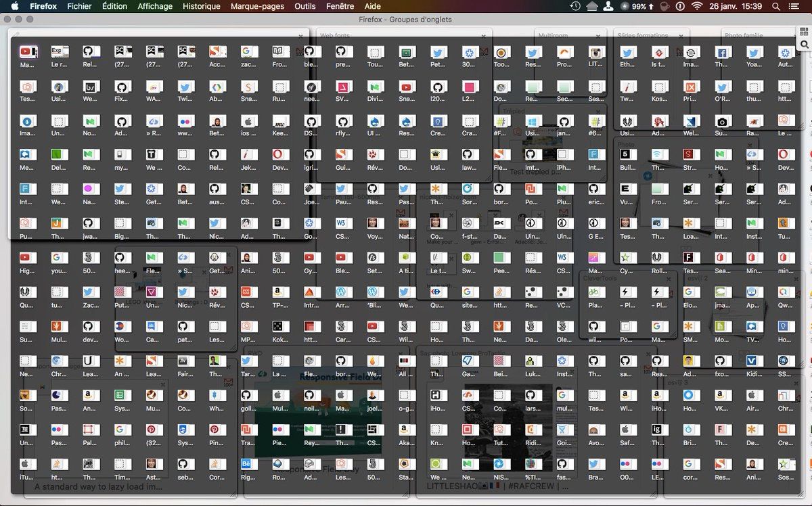The image size is (812, 506).
Task: Close the 'Web fonts' tab group
Action: tap(484, 35)
